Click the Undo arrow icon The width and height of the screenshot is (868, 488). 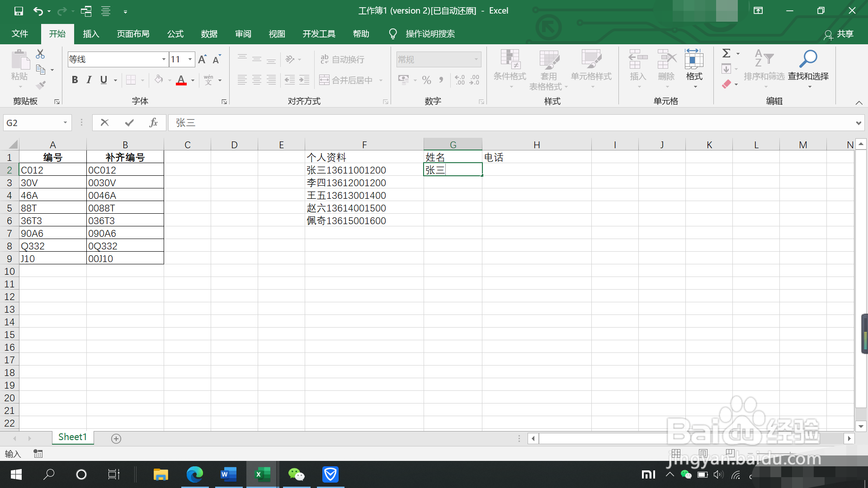click(x=38, y=11)
